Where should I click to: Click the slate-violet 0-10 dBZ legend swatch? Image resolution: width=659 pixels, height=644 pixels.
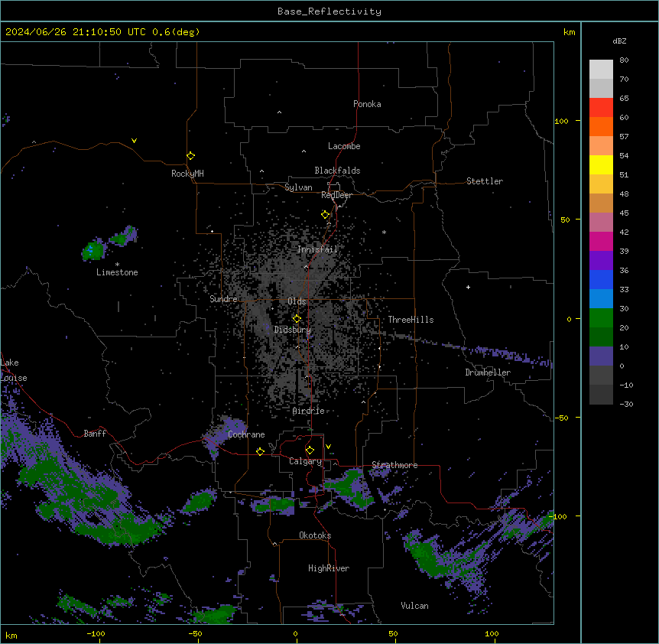click(x=601, y=356)
